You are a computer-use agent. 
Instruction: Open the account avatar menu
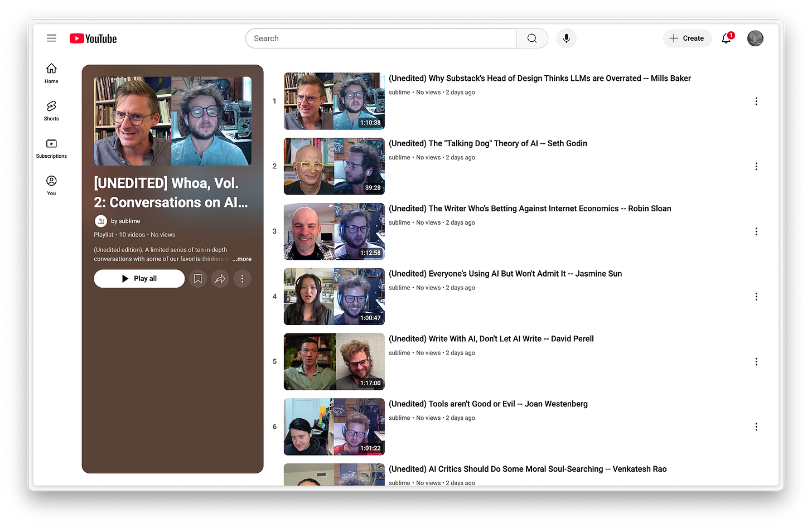(x=755, y=38)
